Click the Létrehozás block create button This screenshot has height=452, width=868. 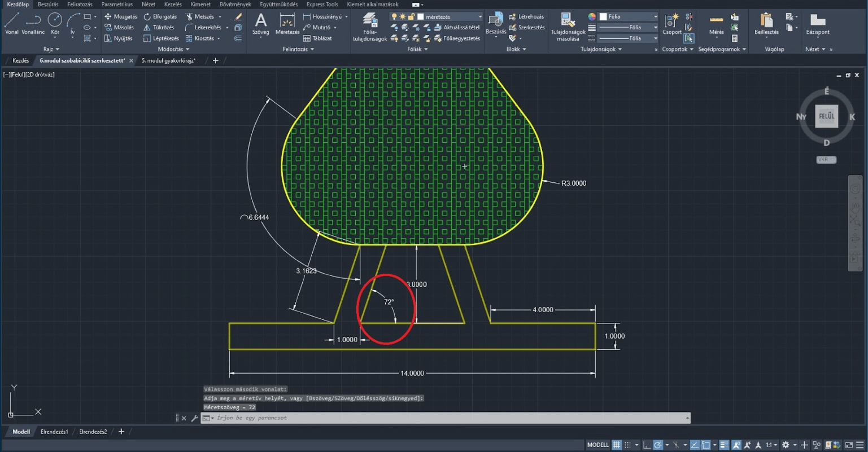click(526, 17)
